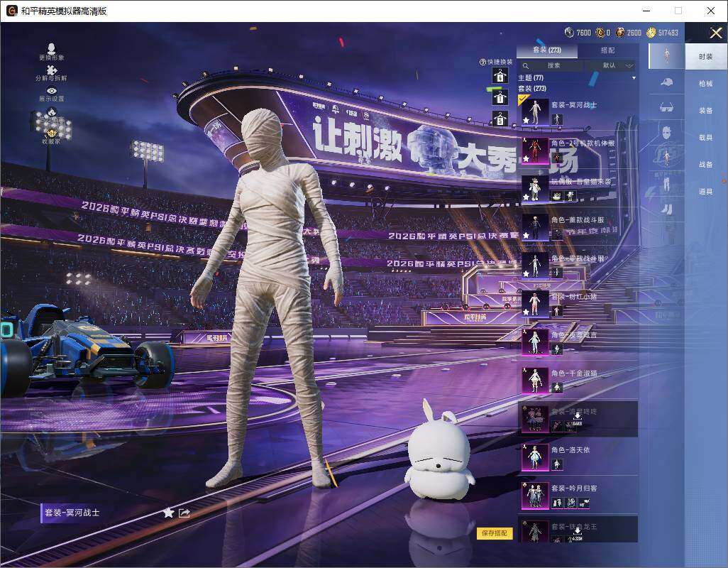Select the upper body category icon
The image size is (728, 568).
click(x=667, y=158)
